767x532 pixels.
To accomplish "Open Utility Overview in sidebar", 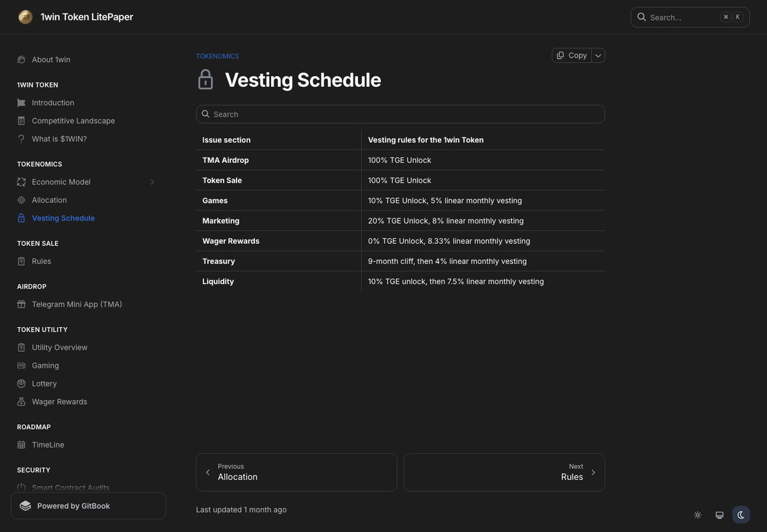I will [59, 347].
